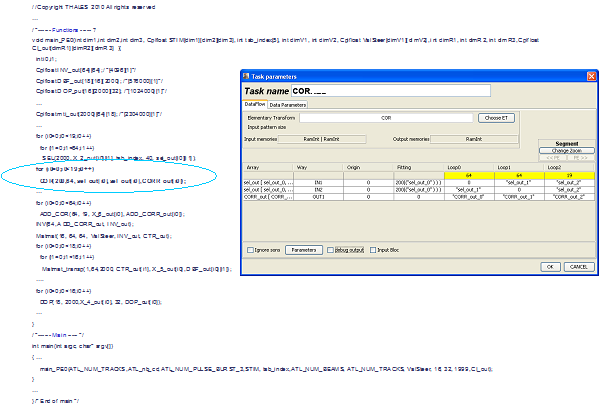This screenshot has width=600, height=409.
Task: Click CANCEL to dismiss task parameters
Action: click(577, 267)
